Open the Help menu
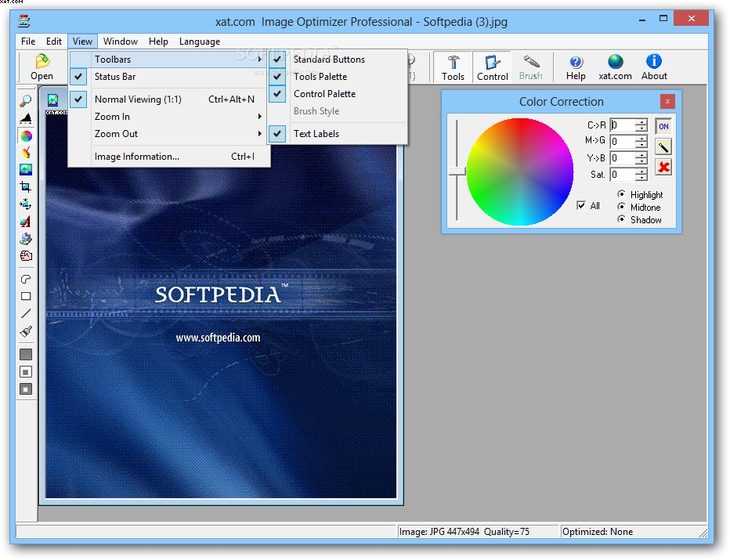Viewport: 730px width, 560px height. [x=158, y=42]
